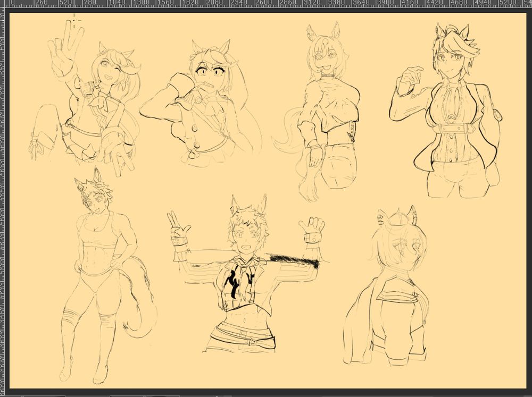The image size is (532, 397).
Task: Click the 520 mark on horizontal ruler
Action: tap(66, 3)
